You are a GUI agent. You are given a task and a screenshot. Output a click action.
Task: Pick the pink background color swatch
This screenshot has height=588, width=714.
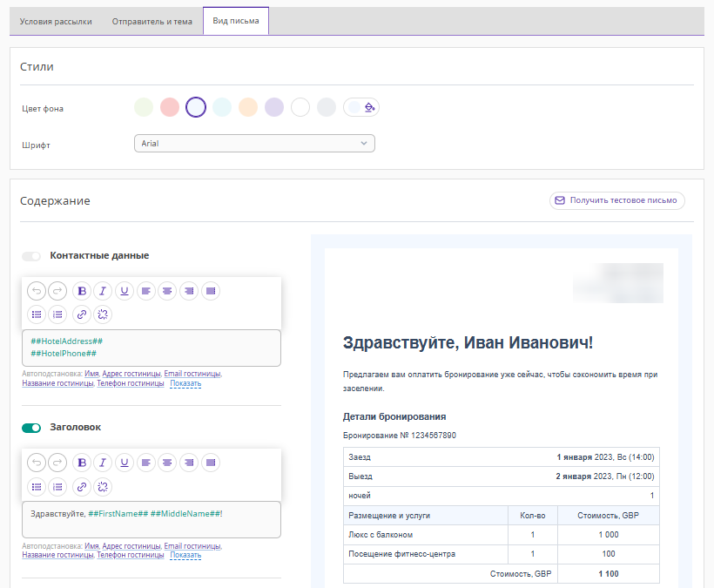coord(170,107)
